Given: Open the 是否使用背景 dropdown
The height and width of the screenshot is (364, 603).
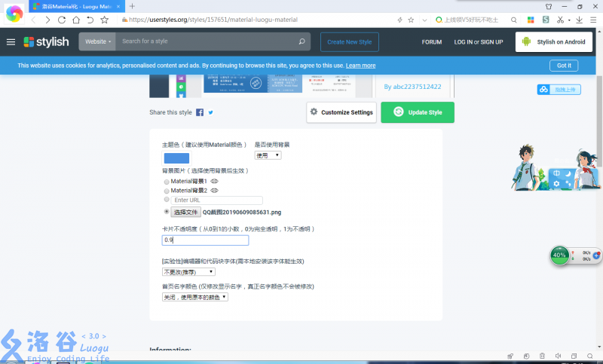Looking at the screenshot, I should coord(268,155).
